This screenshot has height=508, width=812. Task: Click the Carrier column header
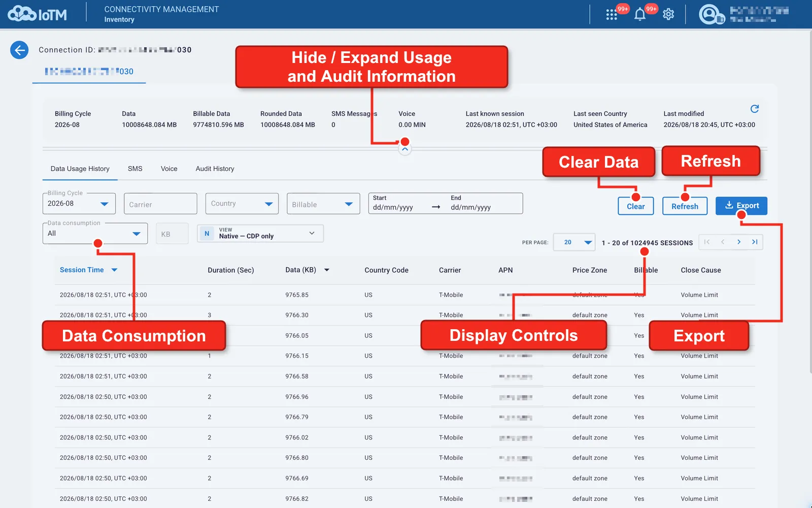[x=450, y=270]
